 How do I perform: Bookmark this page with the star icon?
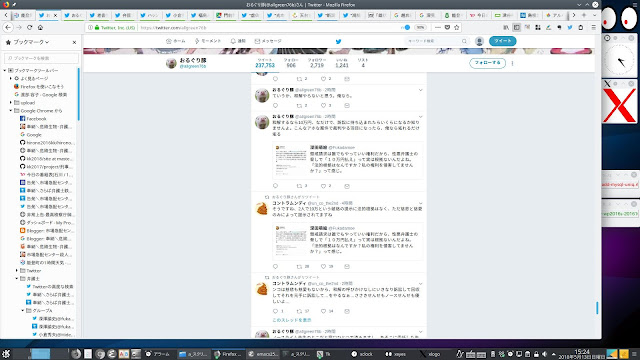tap(457, 27)
